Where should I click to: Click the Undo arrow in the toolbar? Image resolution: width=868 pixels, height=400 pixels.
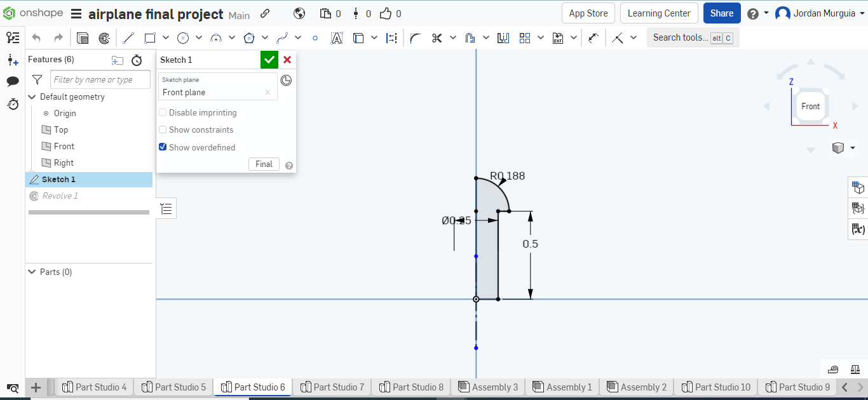[x=36, y=37]
